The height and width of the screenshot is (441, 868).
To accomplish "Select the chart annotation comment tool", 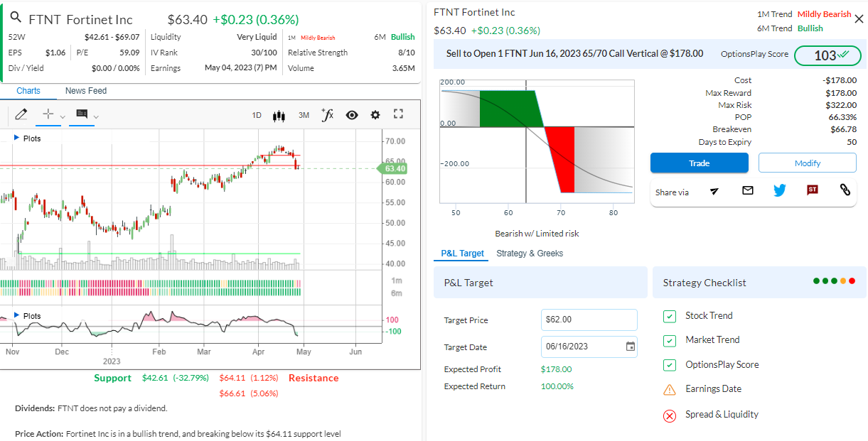I will click(81, 114).
